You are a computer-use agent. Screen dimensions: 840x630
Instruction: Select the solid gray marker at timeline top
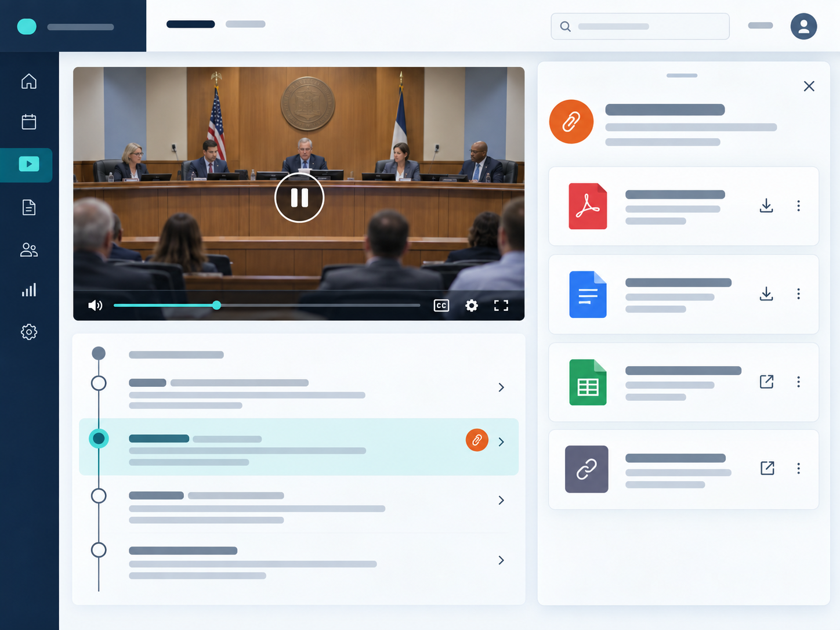pos(99,353)
